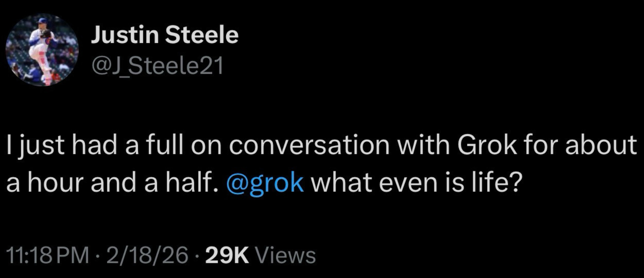
Task: Open the 29K view count
Action: (227, 256)
